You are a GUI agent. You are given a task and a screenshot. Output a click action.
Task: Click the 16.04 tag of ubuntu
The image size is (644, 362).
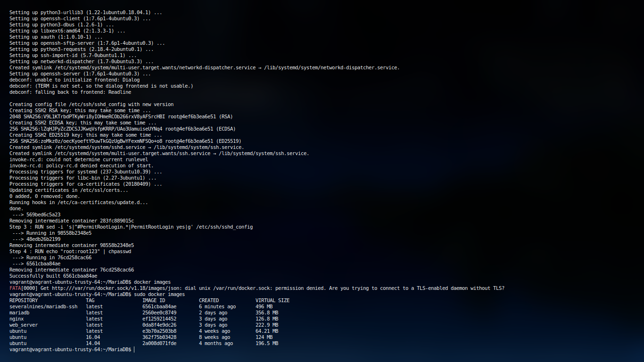(93, 337)
